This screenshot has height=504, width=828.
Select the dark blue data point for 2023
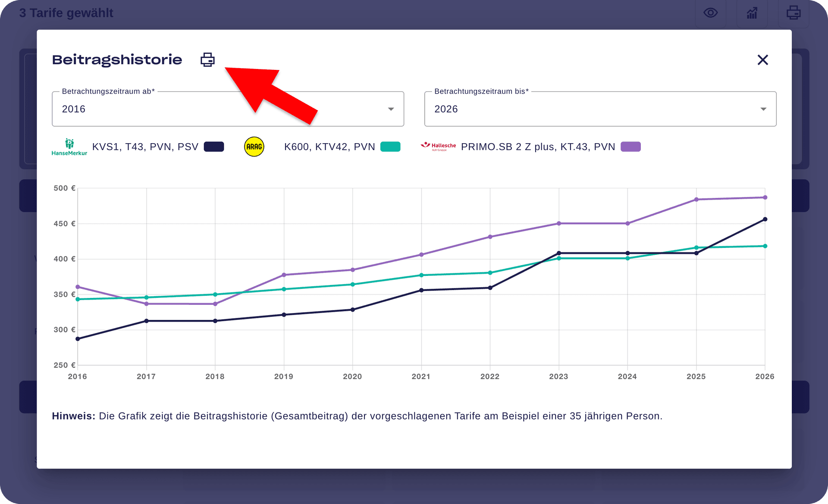(559, 253)
